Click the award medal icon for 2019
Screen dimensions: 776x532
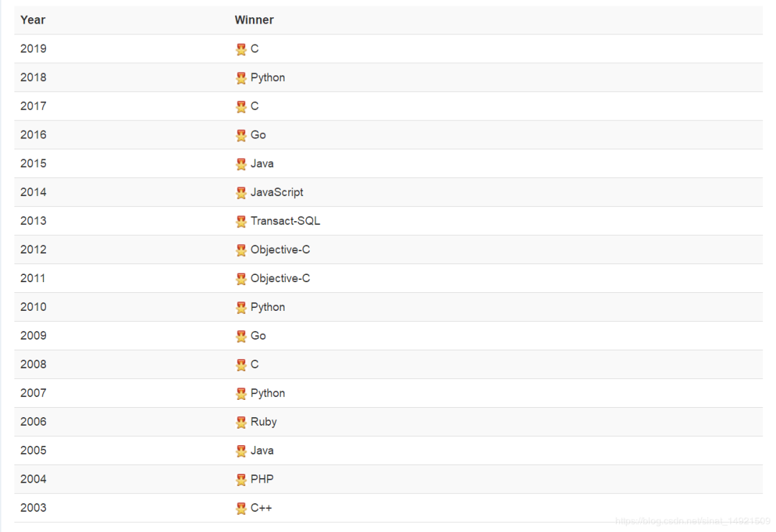tap(241, 49)
